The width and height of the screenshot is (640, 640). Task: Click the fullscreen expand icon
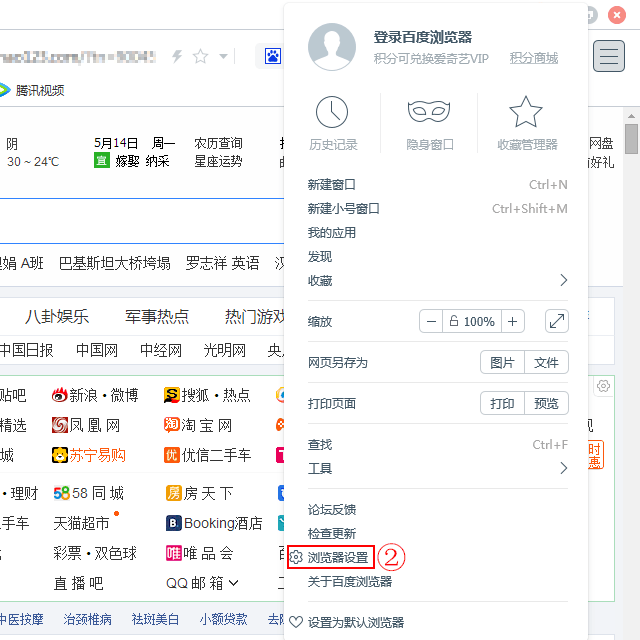557,321
